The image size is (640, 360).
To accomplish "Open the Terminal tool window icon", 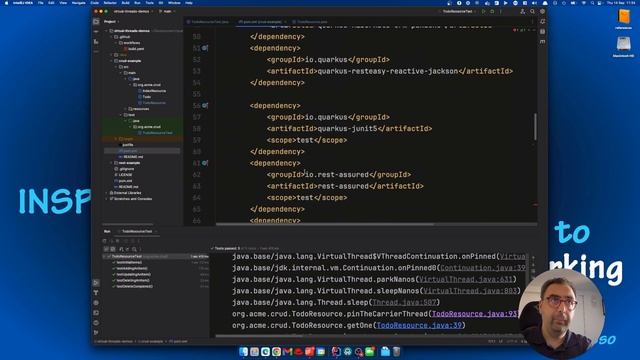I will pos(96,313).
